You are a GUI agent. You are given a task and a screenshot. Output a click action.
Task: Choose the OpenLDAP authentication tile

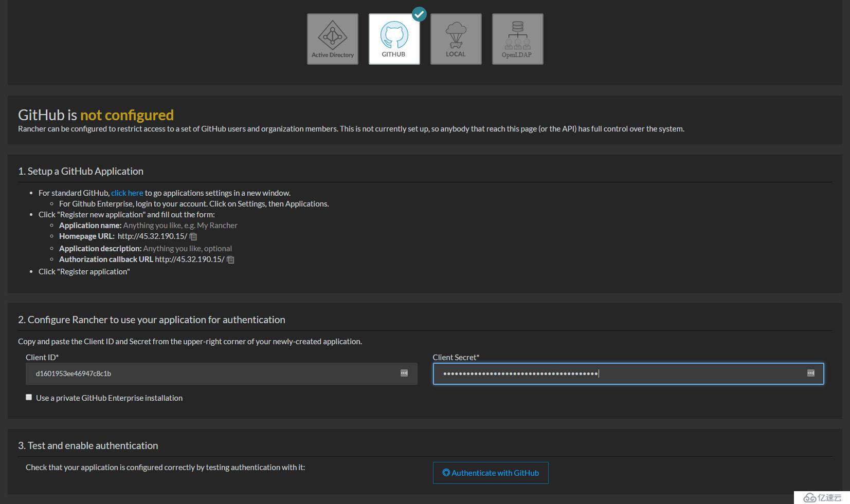pyautogui.click(x=518, y=39)
